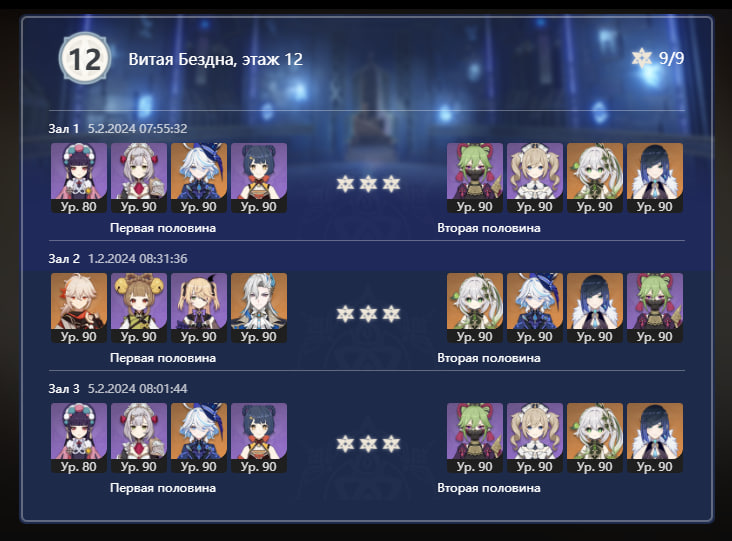Click Yaoyao portrait in Зал 2 first half
Viewport: 732px width, 541px height.
139,308
